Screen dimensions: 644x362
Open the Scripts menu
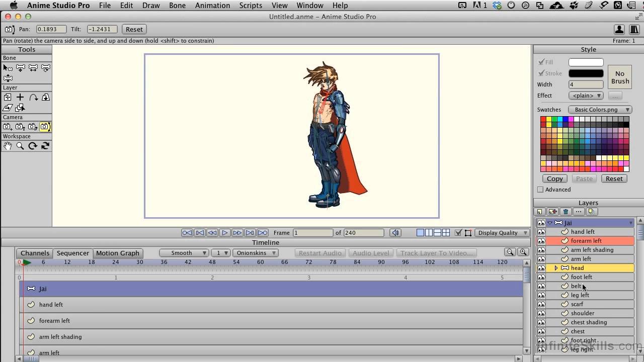(251, 6)
